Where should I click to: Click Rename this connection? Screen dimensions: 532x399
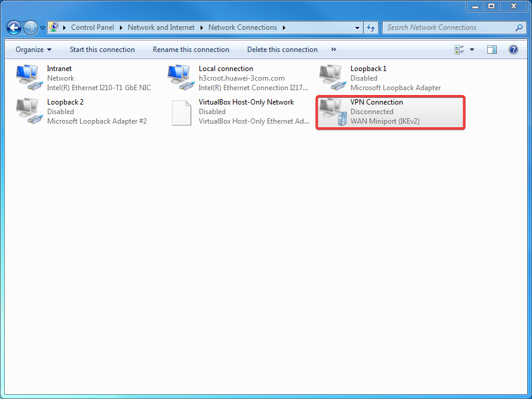pos(191,50)
